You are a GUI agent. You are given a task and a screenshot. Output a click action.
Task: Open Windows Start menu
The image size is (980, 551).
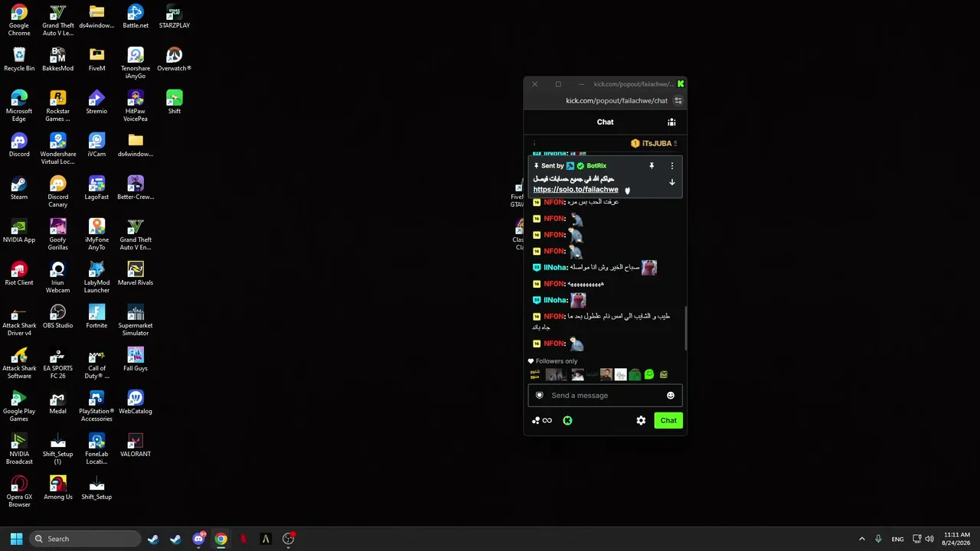tap(16, 539)
